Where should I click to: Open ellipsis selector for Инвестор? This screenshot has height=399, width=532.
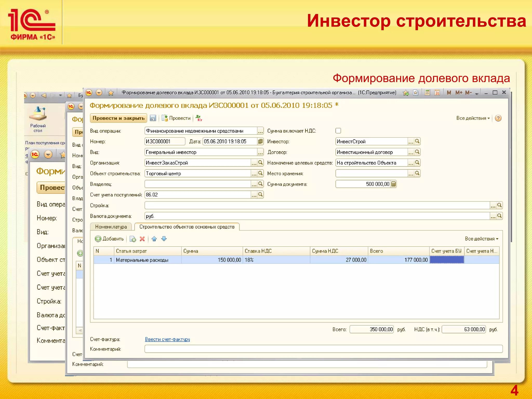coord(411,141)
